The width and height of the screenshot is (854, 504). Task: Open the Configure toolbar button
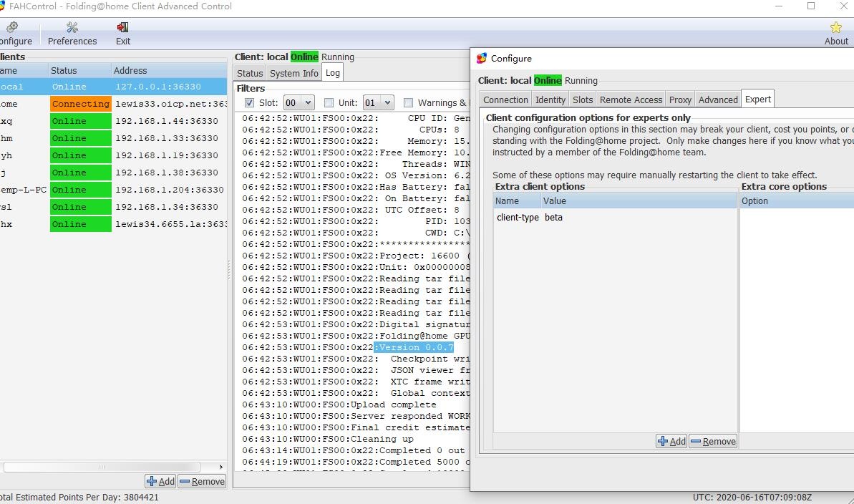coord(15,34)
